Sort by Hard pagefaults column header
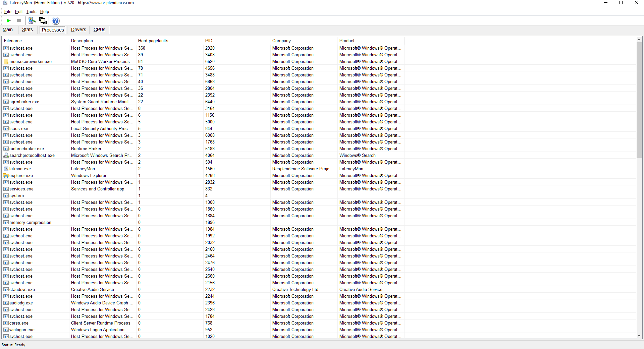Screen dimensions: 644x349 pos(153,41)
